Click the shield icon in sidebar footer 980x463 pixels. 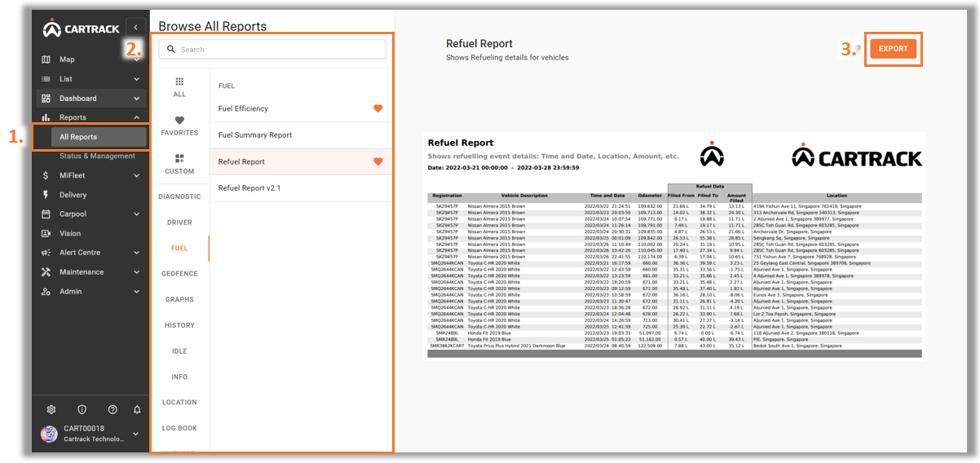tap(82, 409)
